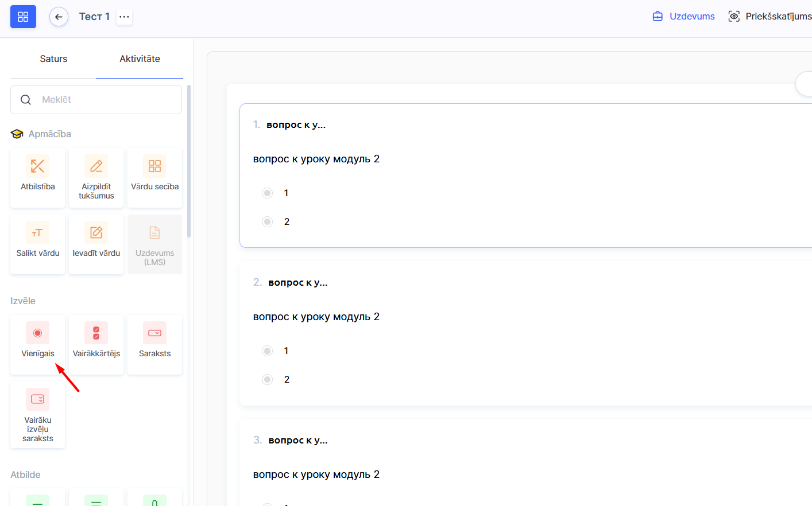
Task: Select the Atbilstība activity icon
Action: 38,166
